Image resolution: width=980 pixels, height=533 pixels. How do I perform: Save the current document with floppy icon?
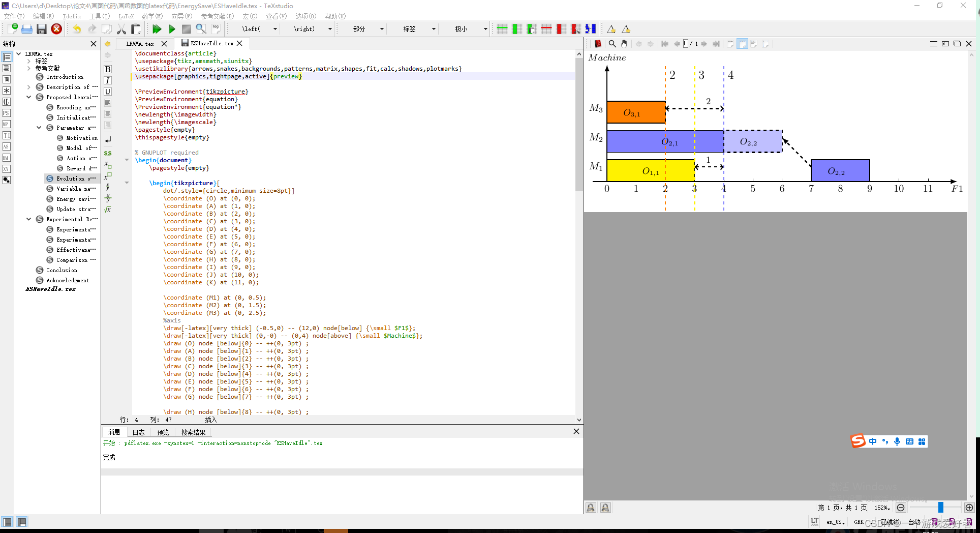pyautogui.click(x=42, y=29)
